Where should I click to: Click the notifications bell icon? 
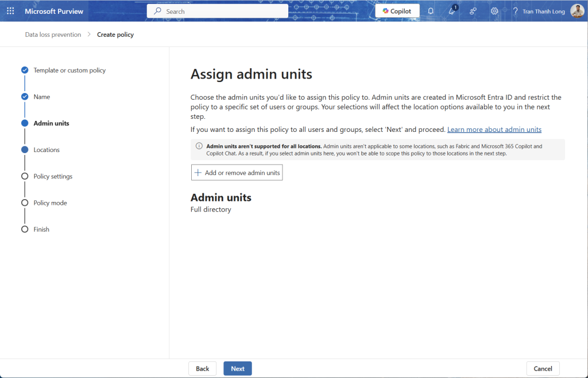[x=431, y=11]
